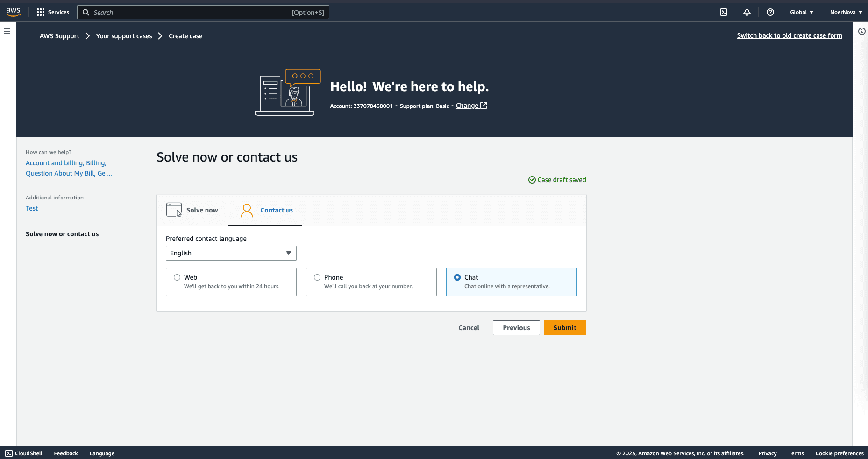The height and width of the screenshot is (459, 868).
Task: Click Switch back to old create case form
Action: tap(789, 35)
